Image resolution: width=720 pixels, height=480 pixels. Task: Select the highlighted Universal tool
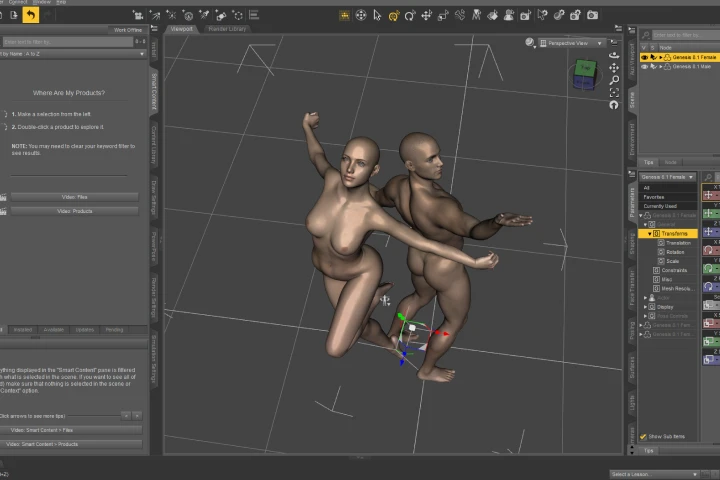pos(394,16)
